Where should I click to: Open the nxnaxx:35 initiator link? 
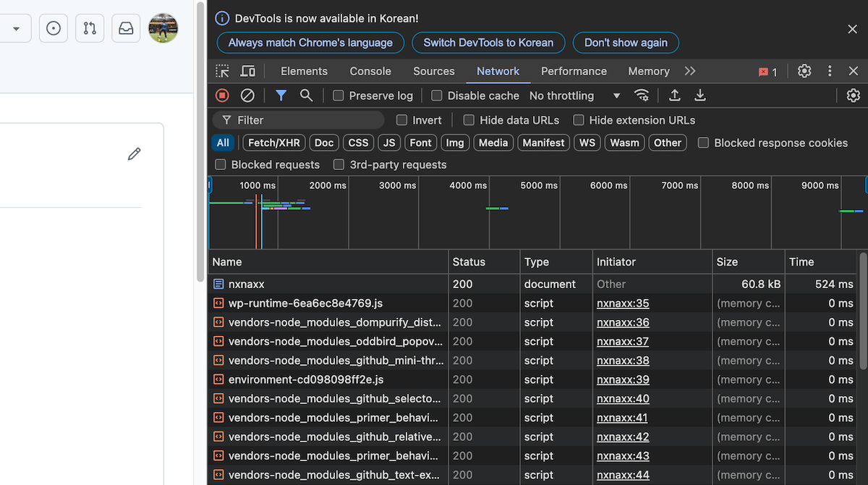coord(623,303)
